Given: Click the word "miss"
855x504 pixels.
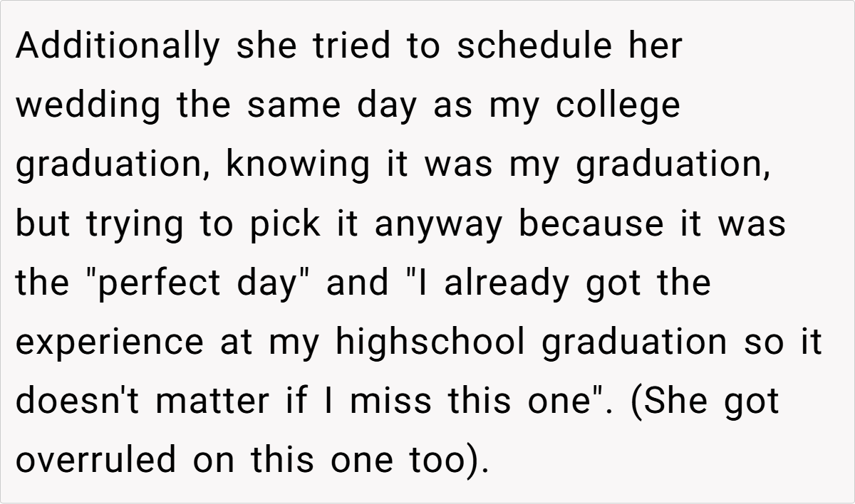Looking at the screenshot, I should tap(390, 401).
